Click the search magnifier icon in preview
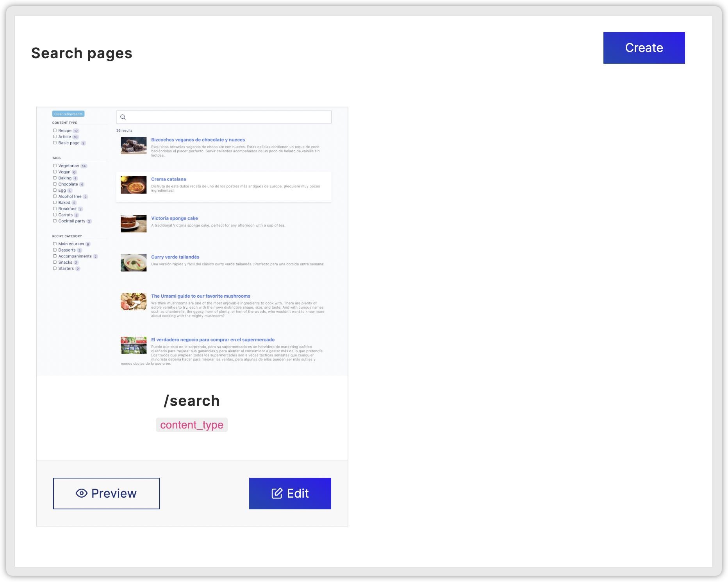Viewport: 728px width, 582px height. (123, 117)
